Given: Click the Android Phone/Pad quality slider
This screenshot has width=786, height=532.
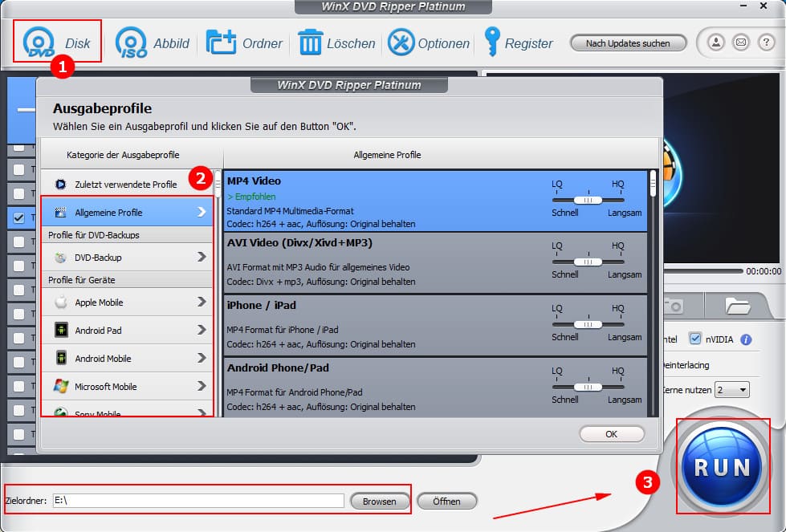Looking at the screenshot, I should click(588, 387).
